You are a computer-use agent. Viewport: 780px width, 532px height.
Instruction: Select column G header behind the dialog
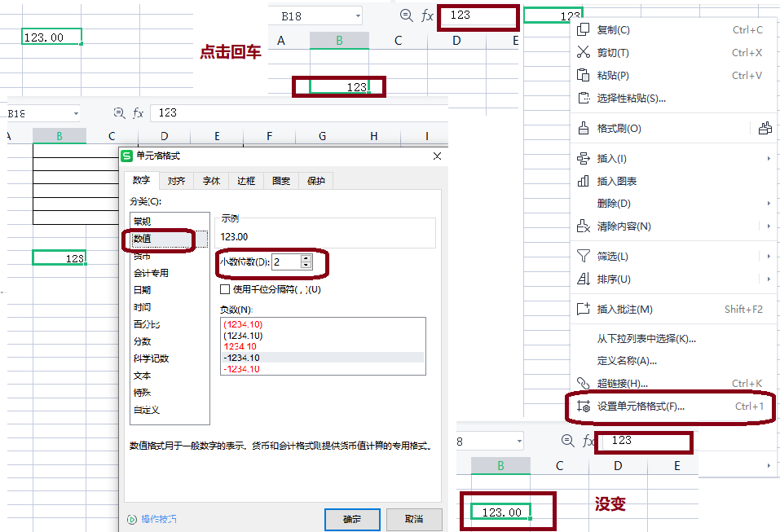[x=322, y=136]
